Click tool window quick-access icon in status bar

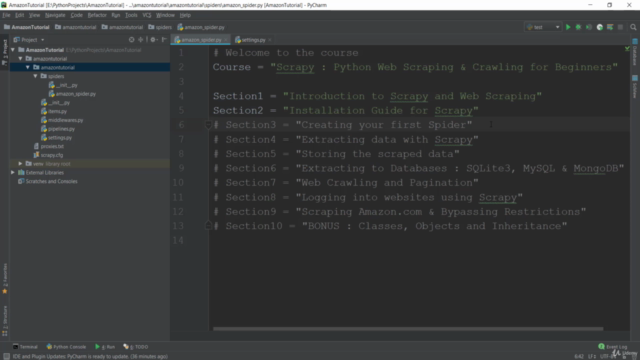[6, 356]
